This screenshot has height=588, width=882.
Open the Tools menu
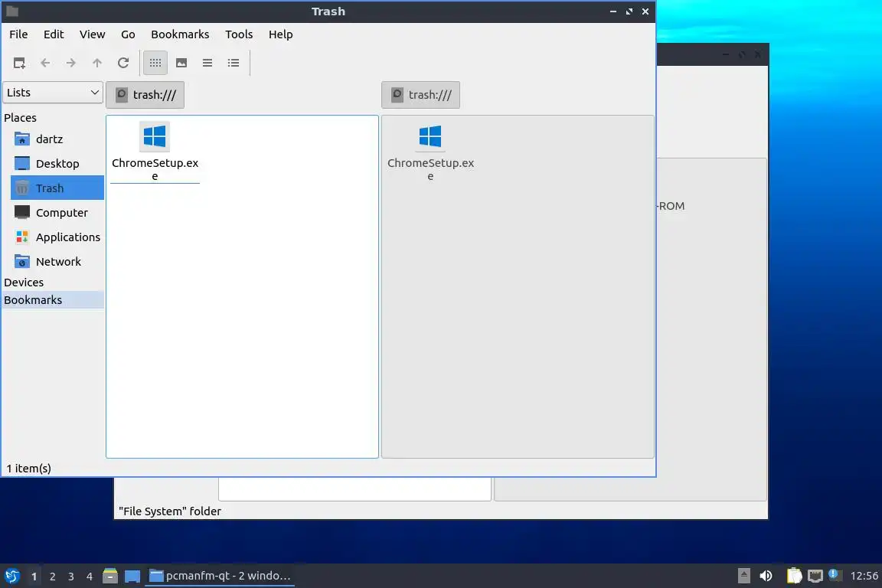click(239, 34)
